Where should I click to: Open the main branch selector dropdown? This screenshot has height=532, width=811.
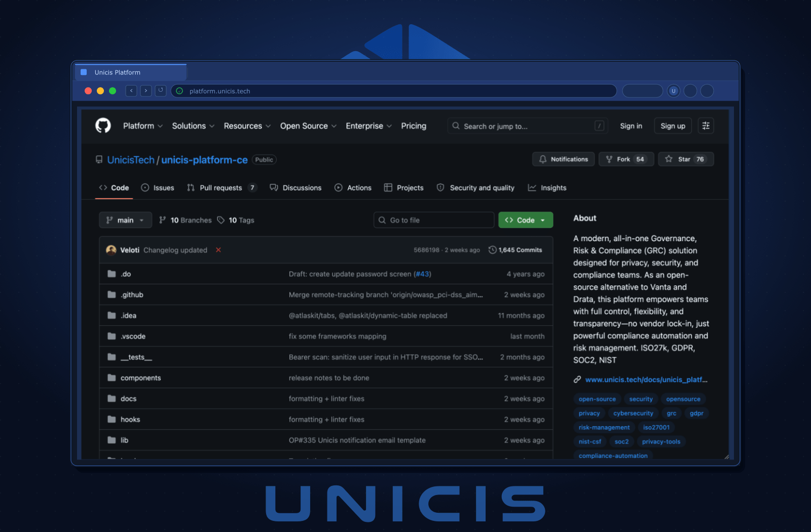click(125, 220)
